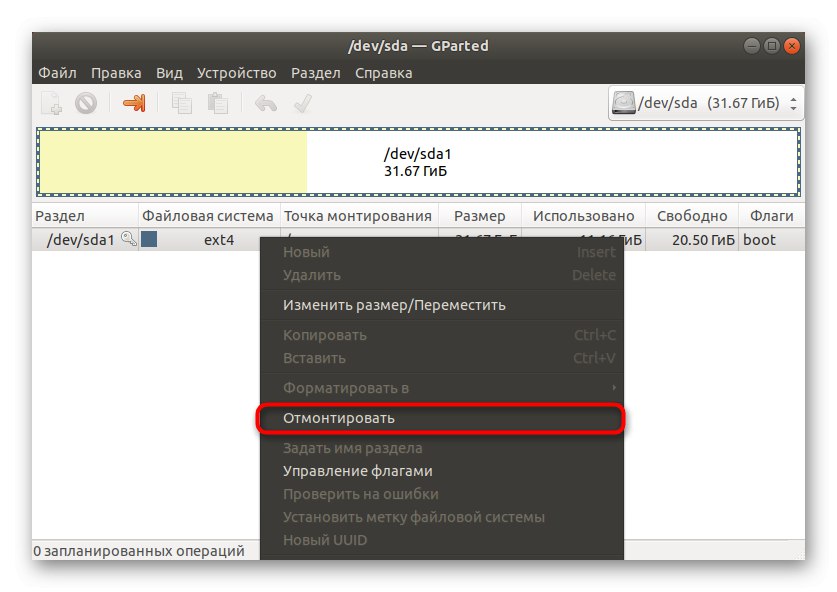Click the key/lock icon next to /dev/sda1

[x=129, y=239]
